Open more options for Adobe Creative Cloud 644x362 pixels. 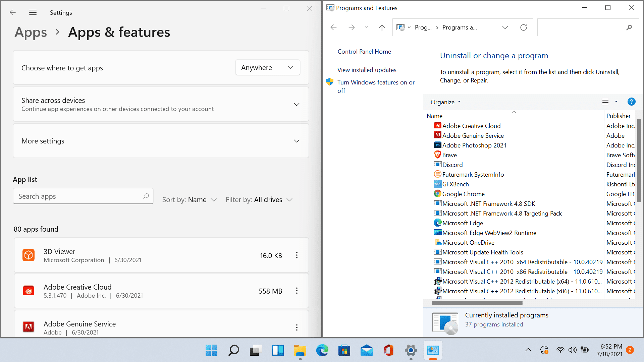pyautogui.click(x=297, y=291)
